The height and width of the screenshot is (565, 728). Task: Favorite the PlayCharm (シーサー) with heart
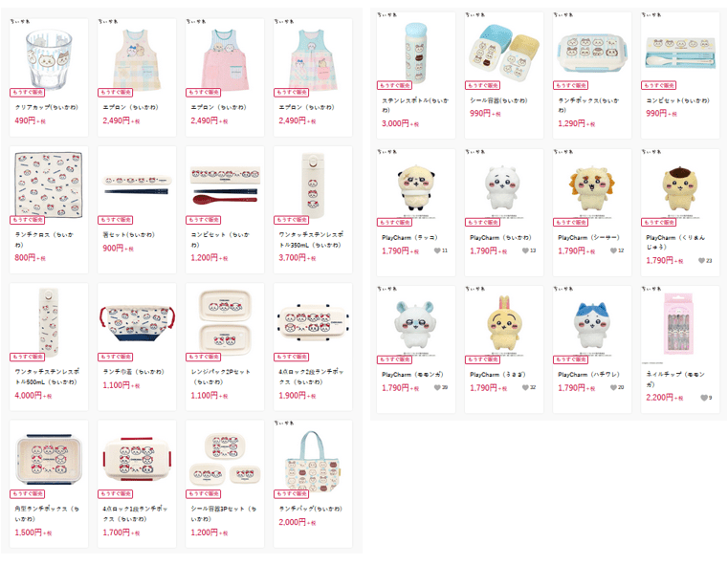613,251
